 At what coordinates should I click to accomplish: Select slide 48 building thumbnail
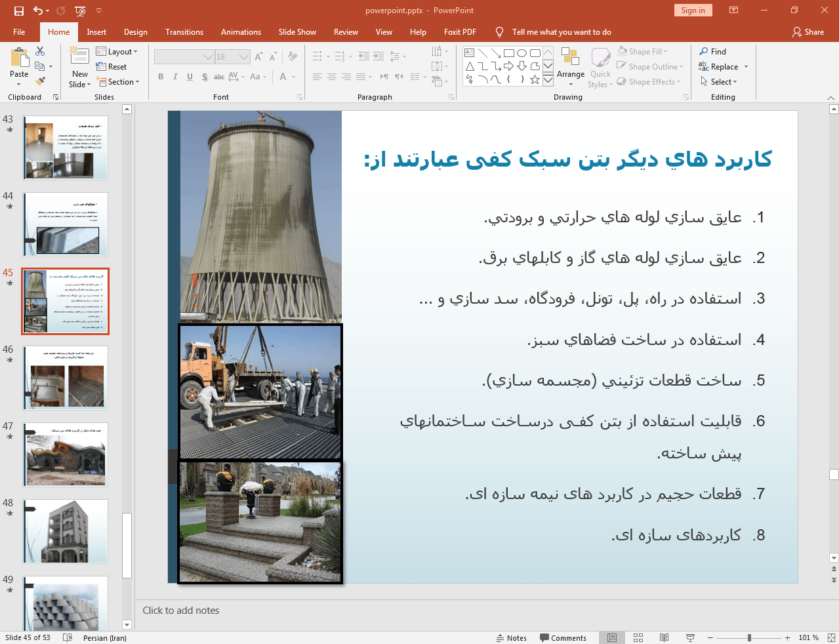pyautogui.click(x=66, y=531)
